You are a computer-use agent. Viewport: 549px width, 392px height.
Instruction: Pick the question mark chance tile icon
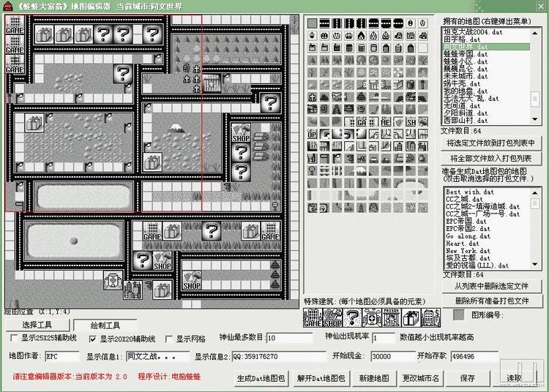coord(352,318)
